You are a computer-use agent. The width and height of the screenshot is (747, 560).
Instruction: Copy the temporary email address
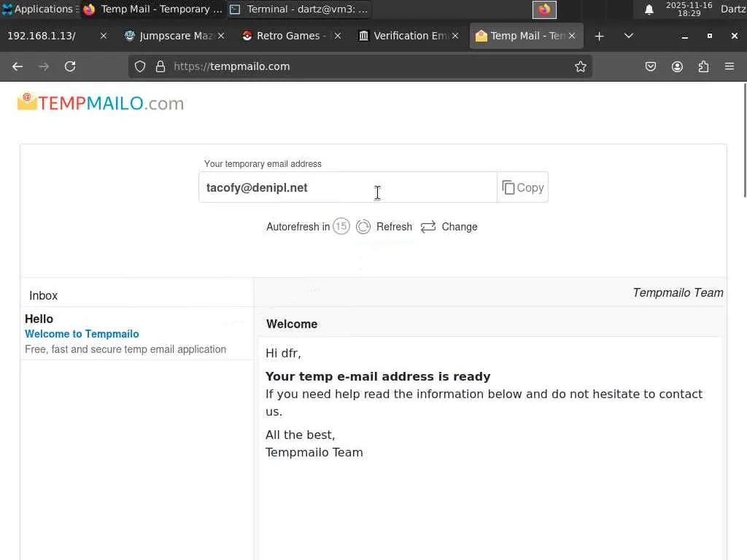click(522, 187)
